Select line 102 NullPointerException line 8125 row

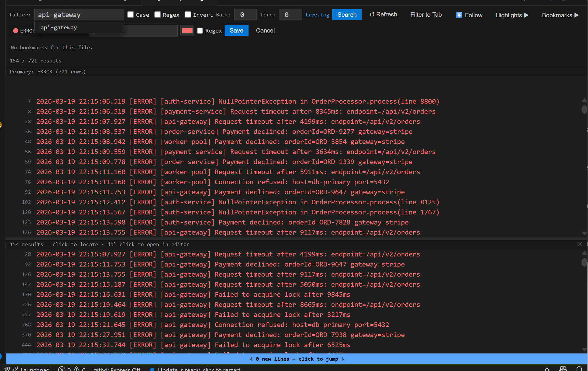pos(294,202)
